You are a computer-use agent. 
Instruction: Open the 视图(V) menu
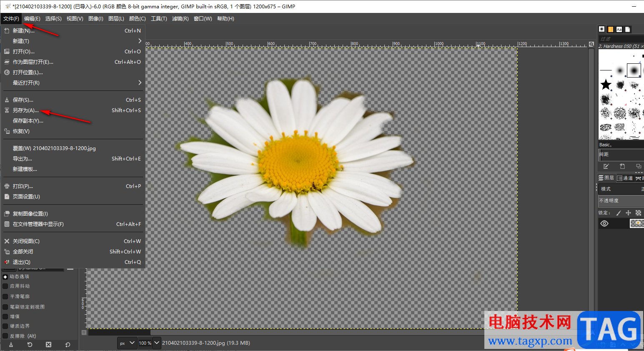pos(75,18)
